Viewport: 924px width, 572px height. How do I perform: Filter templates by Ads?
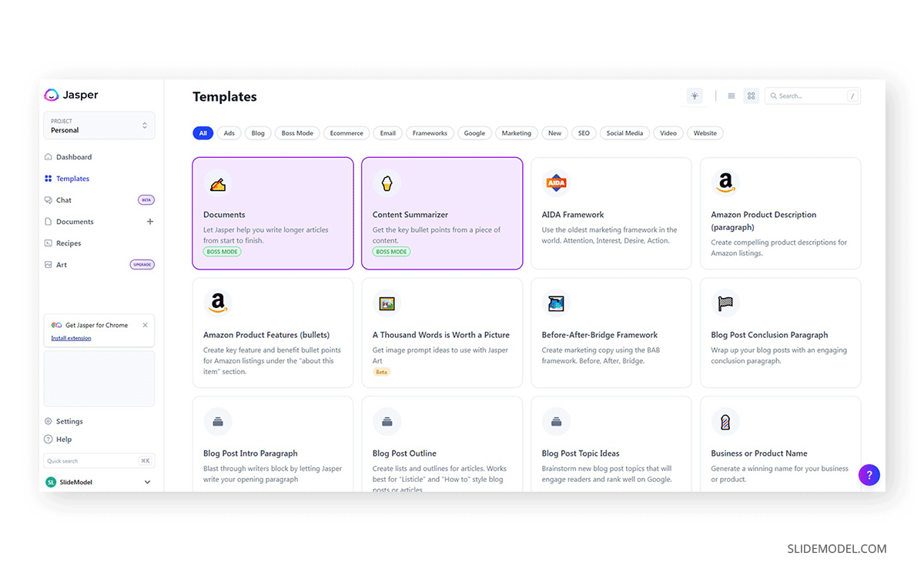point(229,133)
